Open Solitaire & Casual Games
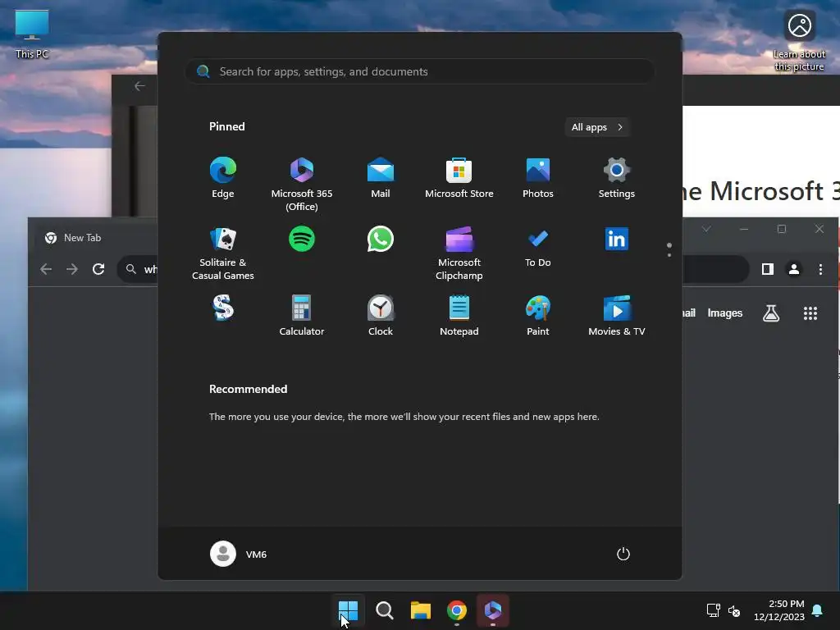This screenshot has width=840, height=630. pyautogui.click(x=223, y=253)
